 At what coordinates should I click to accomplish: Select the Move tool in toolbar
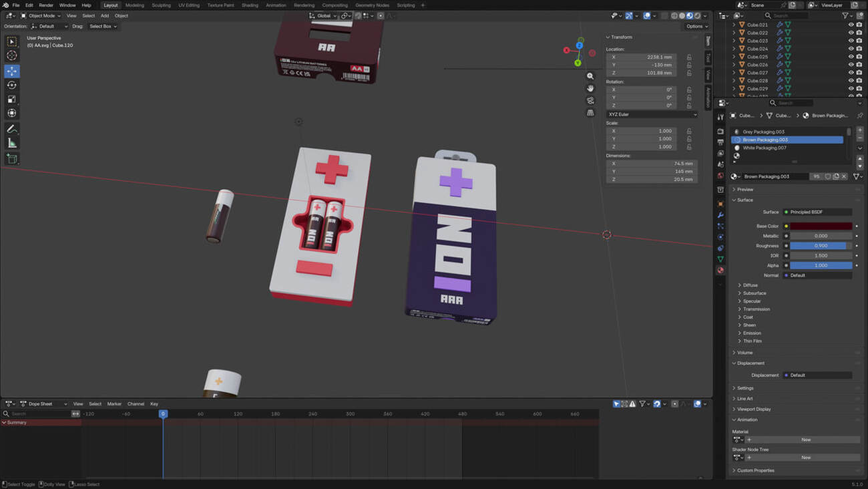coord(12,71)
